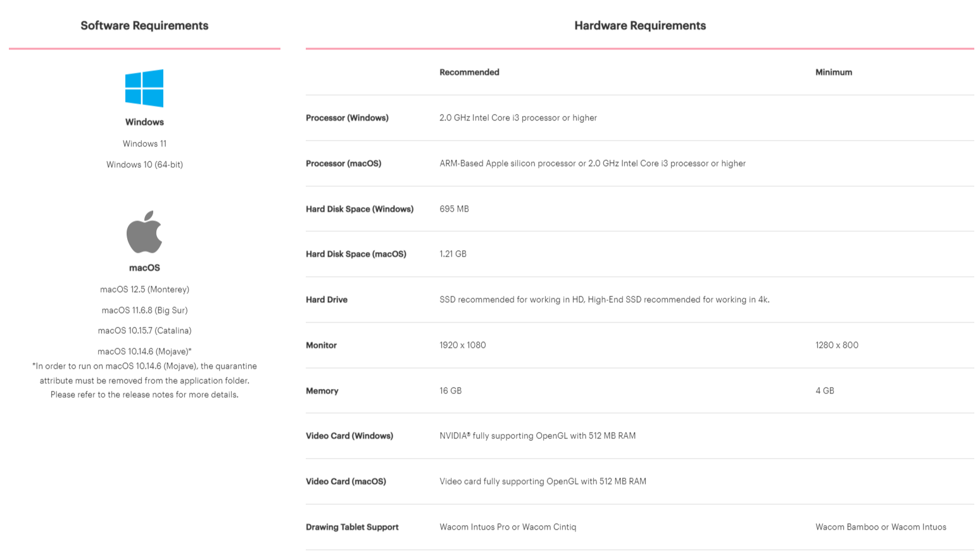Select Wacom Bamboo or Wacom Intuos text

click(881, 527)
